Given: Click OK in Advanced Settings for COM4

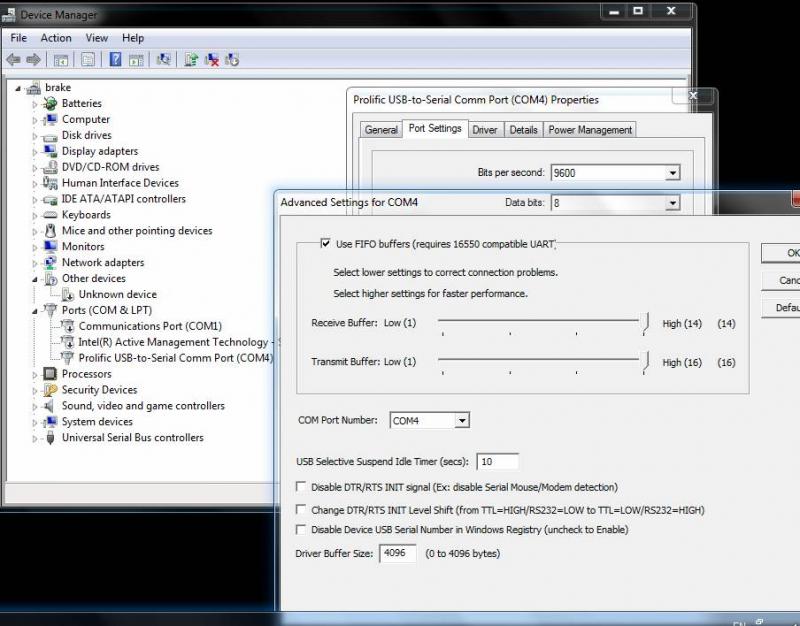Looking at the screenshot, I should (781, 253).
